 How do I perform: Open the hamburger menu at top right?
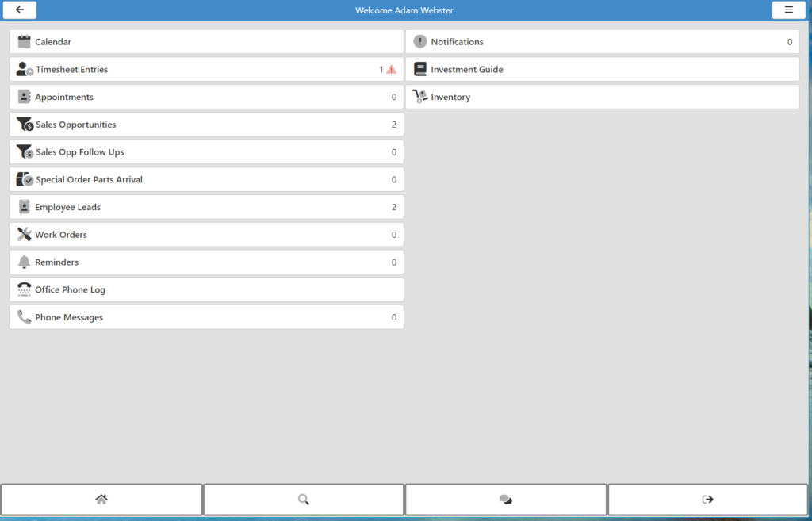tap(789, 10)
